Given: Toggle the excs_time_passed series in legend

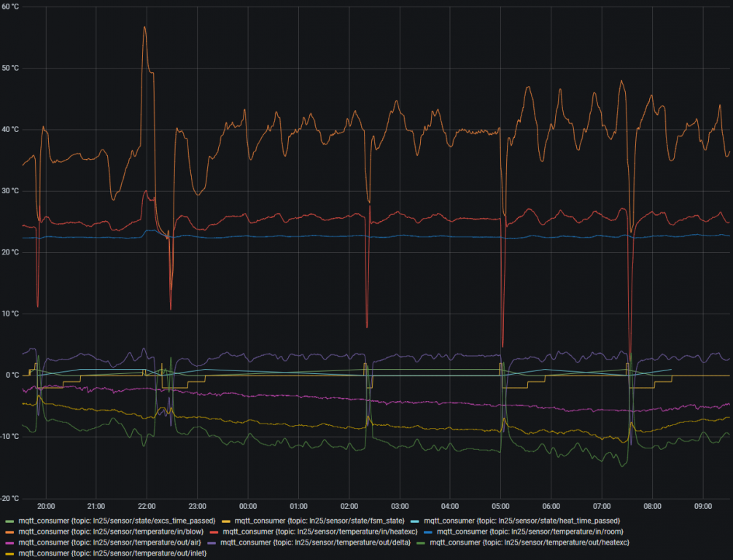Looking at the screenshot, I should click(x=117, y=521).
